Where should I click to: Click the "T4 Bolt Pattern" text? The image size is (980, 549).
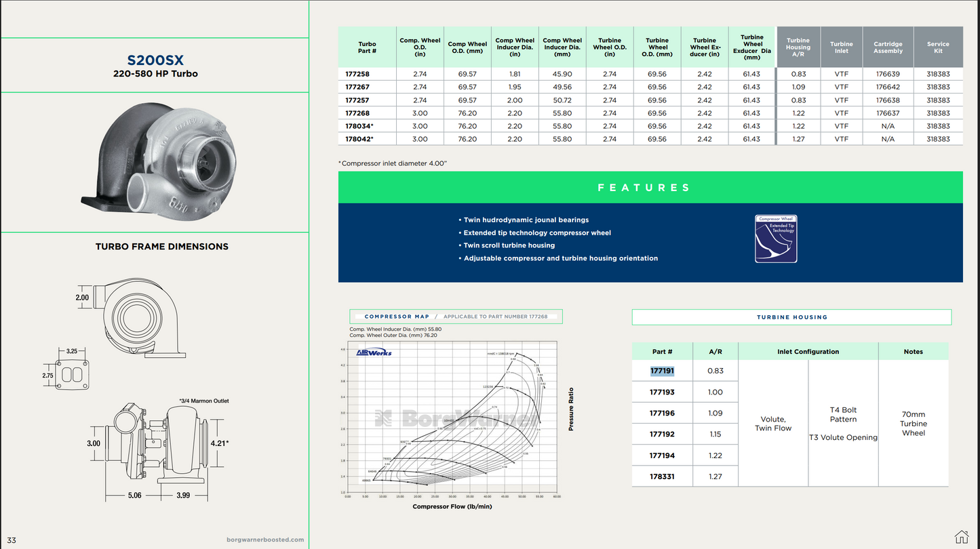click(843, 414)
